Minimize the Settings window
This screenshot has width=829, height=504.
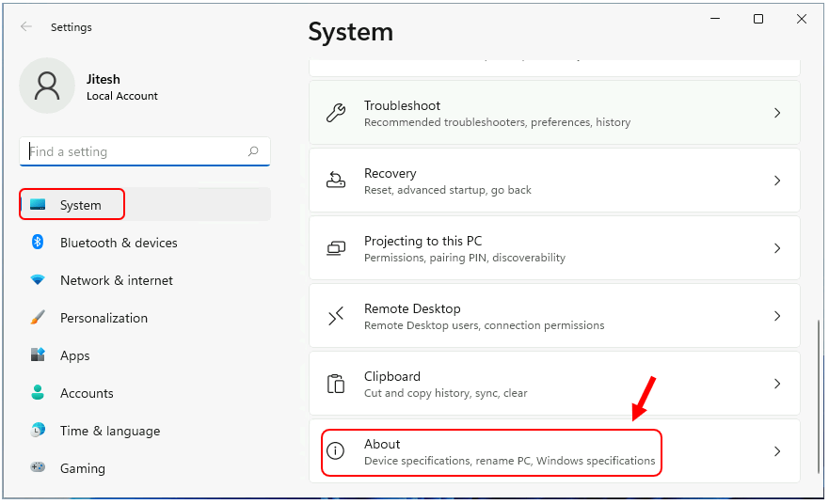(715, 19)
